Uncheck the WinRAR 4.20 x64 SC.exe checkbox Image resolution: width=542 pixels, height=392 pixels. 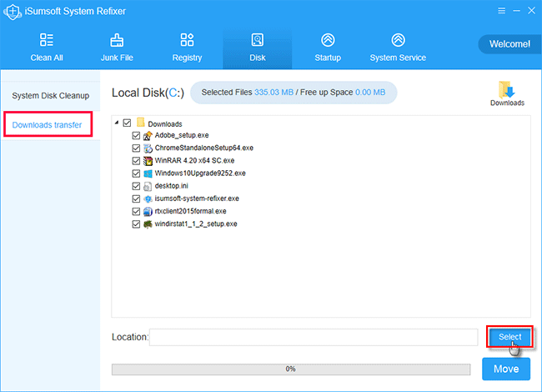click(136, 161)
